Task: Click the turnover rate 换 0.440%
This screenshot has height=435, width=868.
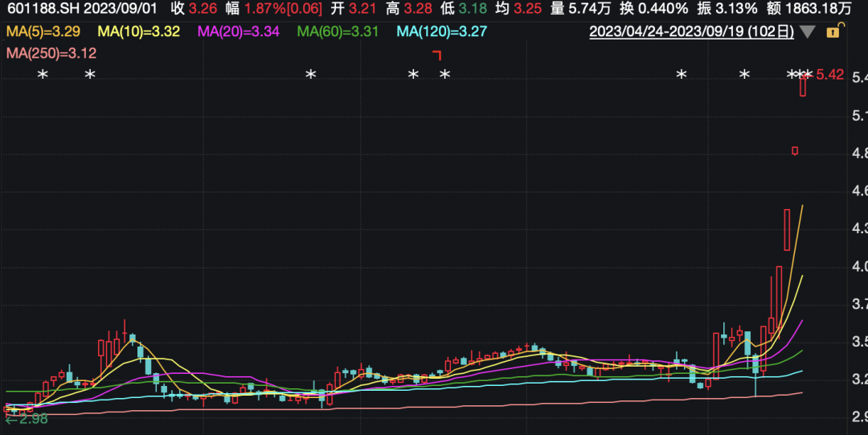Action: [x=653, y=9]
